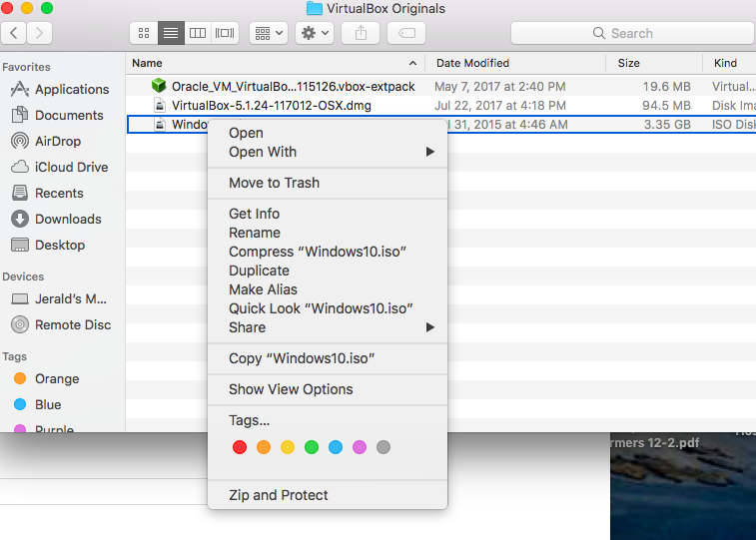
Task: Expand the Open With submenu
Action: tap(328, 152)
